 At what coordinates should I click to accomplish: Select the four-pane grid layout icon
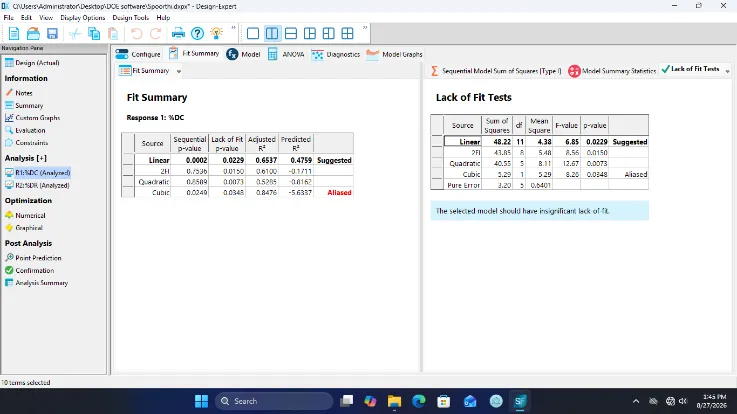click(347, 33)
